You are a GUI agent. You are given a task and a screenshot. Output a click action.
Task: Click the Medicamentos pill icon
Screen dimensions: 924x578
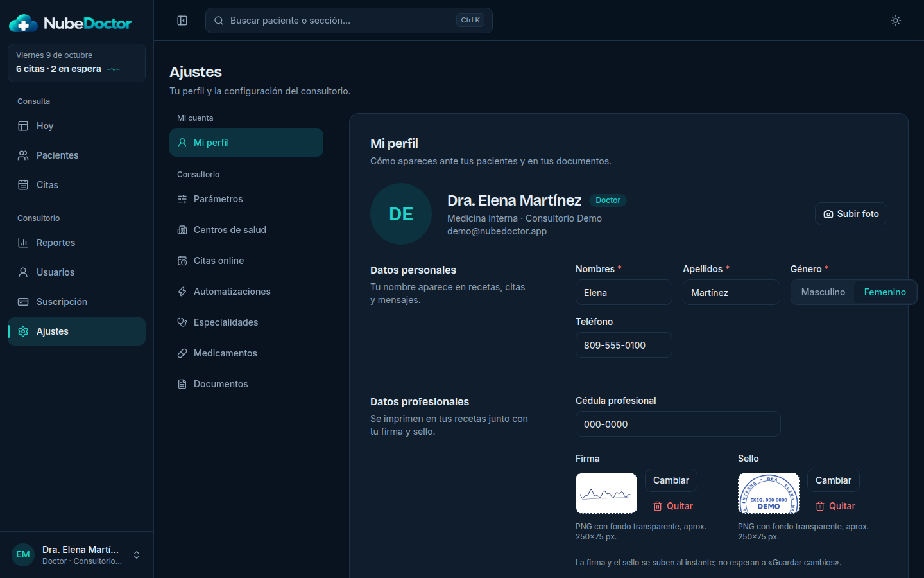(x=182, y=353)
